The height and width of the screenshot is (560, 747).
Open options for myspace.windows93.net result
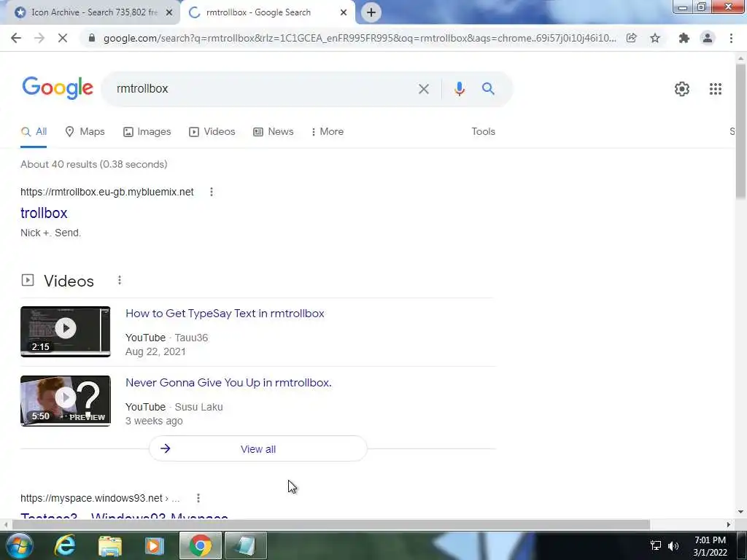pos(198,498)
